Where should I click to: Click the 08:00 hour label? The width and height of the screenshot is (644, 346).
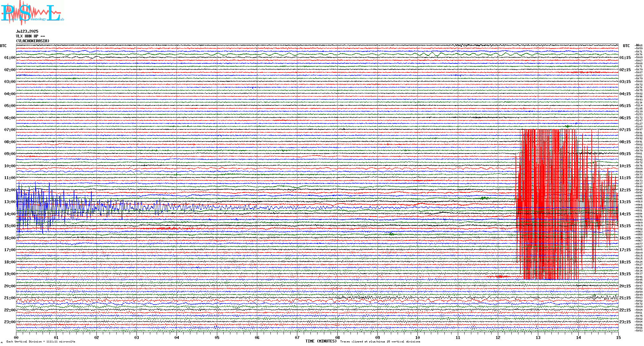10,142
